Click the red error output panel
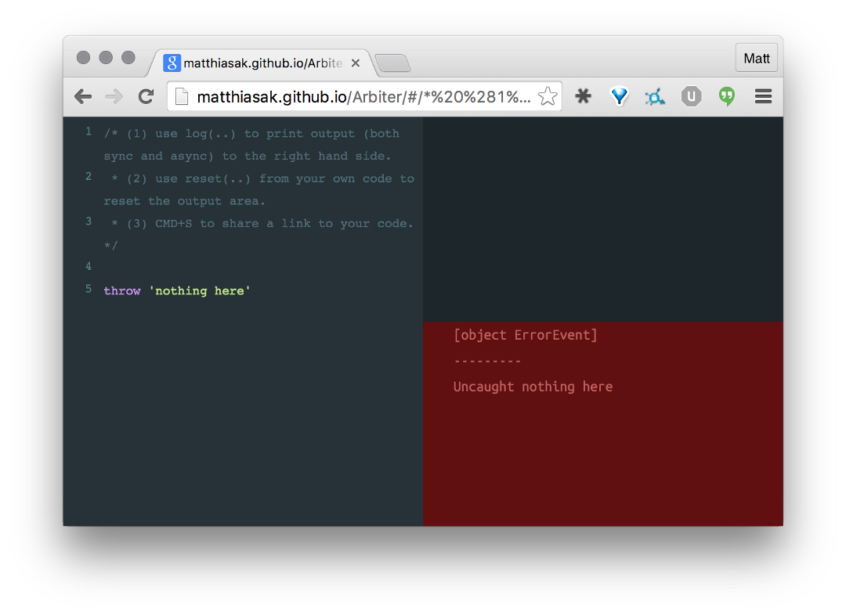Screen dimensions: 846x616 point(602,423)
